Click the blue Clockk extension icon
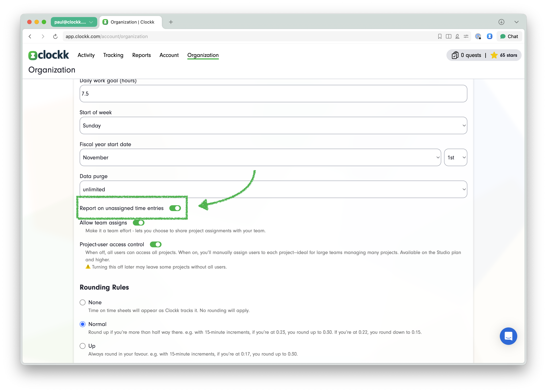Viewport: 547px width, 392px height. click(x=489, y=36)
